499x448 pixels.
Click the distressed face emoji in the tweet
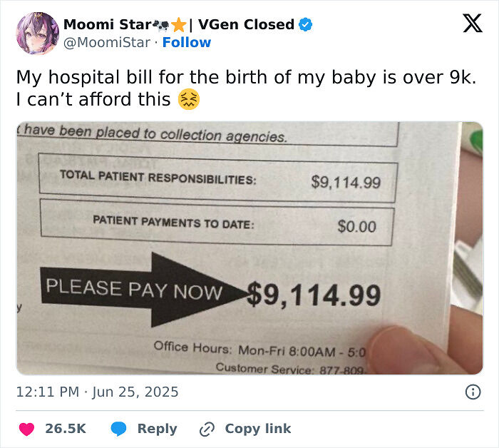pos(189,100)
